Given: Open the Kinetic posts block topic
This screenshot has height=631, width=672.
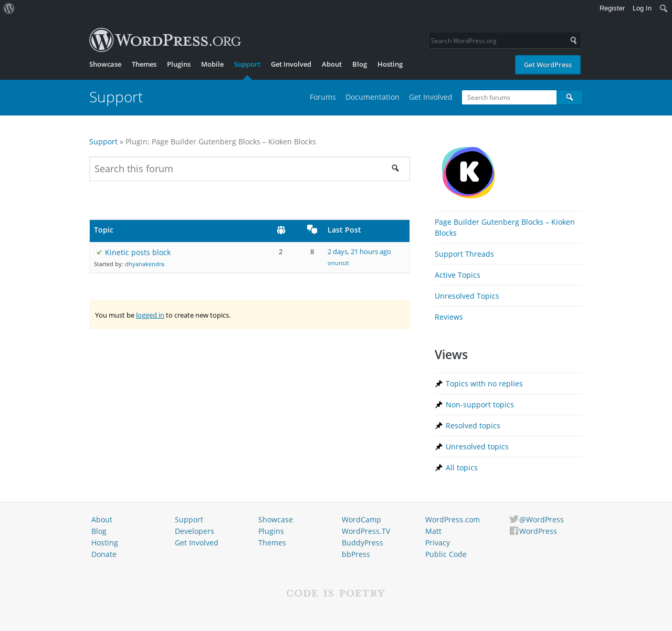Looking at the screenshot, I should pyautogui.click(x=138, y=253).
